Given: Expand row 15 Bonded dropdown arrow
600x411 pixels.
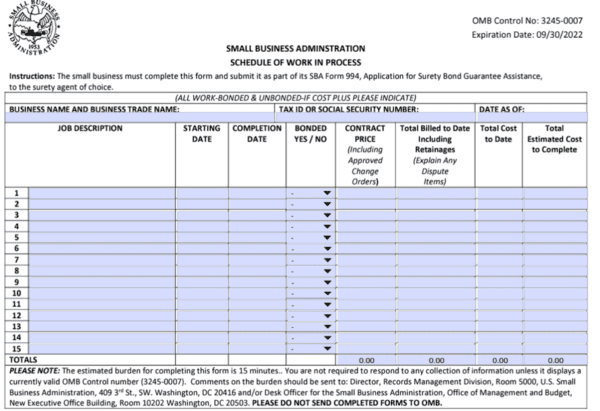Looking at the screenshot, I should [x=327, y=349].
